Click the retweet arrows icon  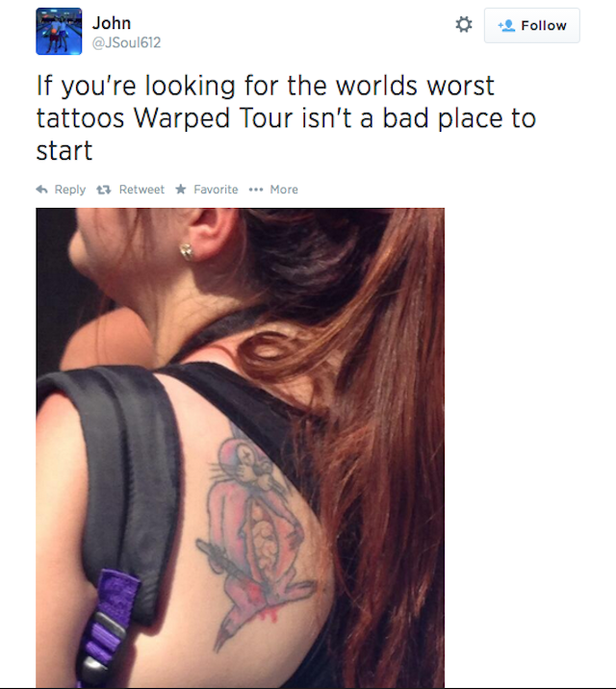pos(104,190)
